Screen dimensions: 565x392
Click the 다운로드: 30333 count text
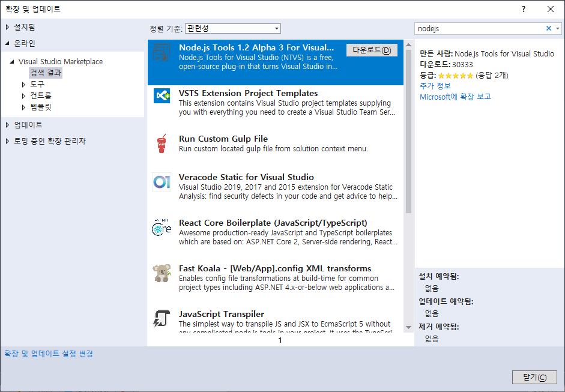tap(447, 64)
